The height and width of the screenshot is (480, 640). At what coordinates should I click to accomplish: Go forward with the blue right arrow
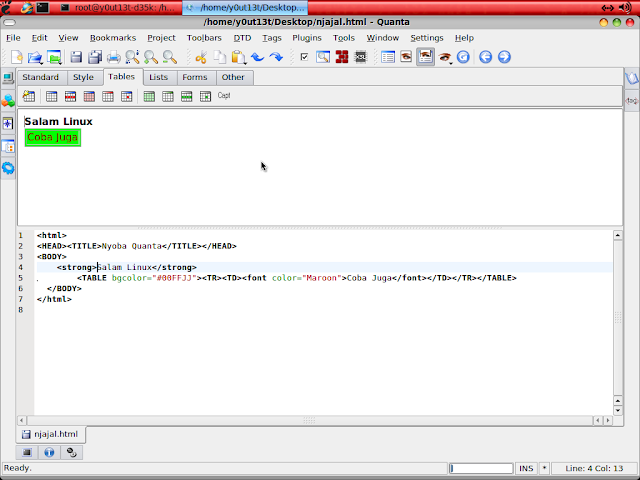click(504, 57)
